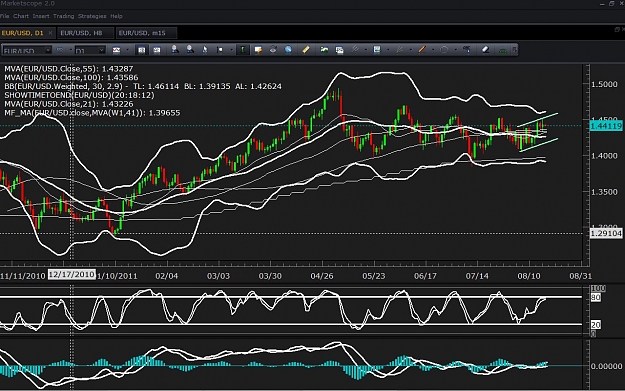The width and height of the screenshot is (625, 391).
Task: Open the Trading menu
Action: click(x=63, y=16)
